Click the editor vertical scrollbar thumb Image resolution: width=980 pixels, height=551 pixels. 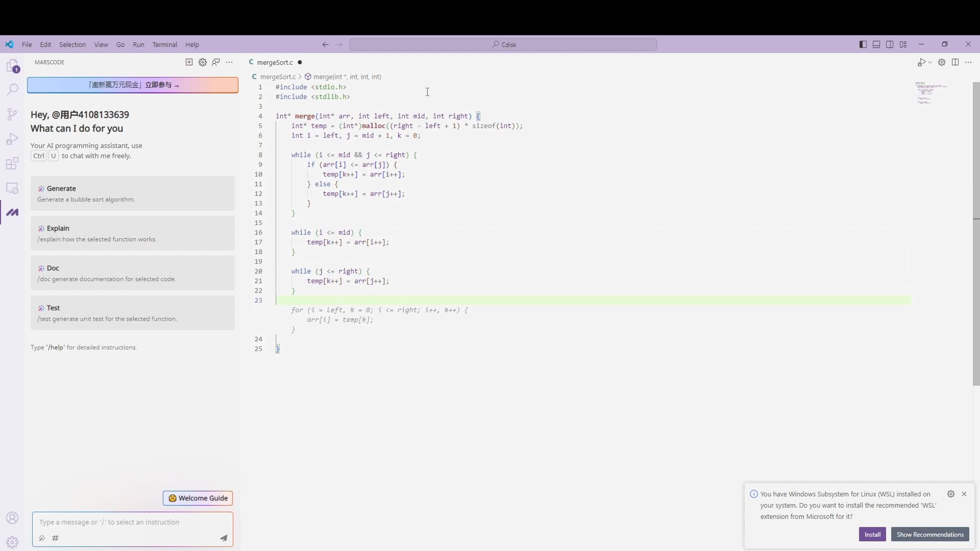click(976, 233)
